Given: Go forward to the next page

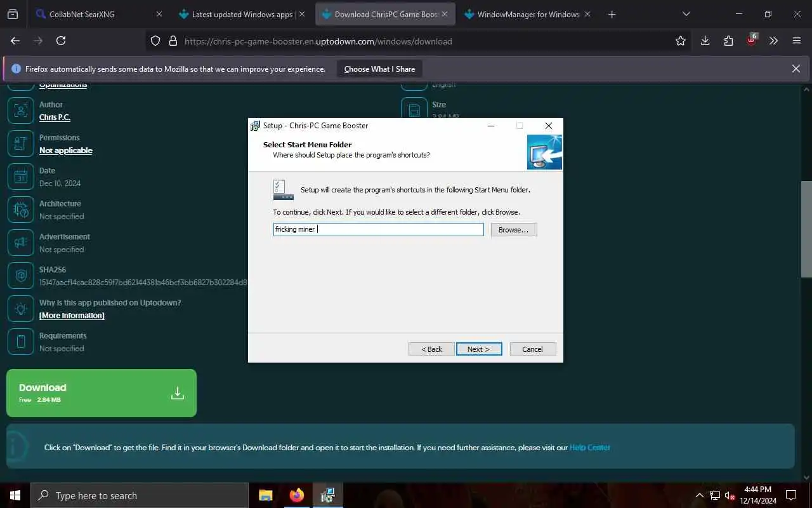Looking at the screenshot, I should [38, 41].
